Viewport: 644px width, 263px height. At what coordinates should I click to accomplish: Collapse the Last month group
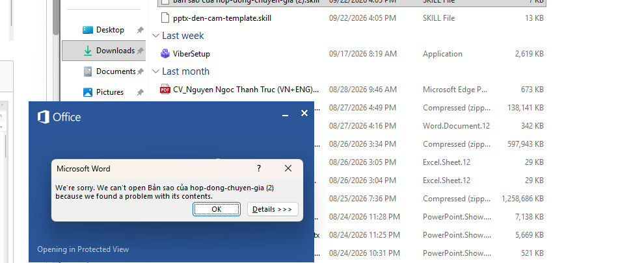point(155,71)
